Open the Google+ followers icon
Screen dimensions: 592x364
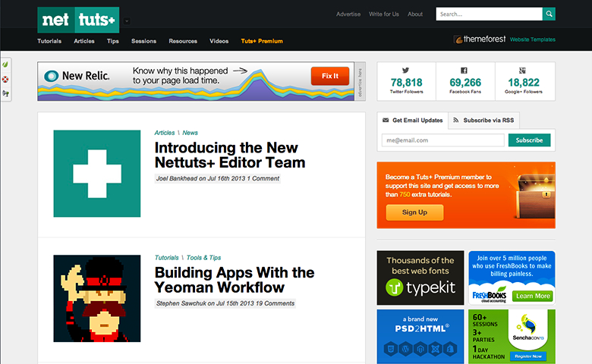(x=524, y=70)
